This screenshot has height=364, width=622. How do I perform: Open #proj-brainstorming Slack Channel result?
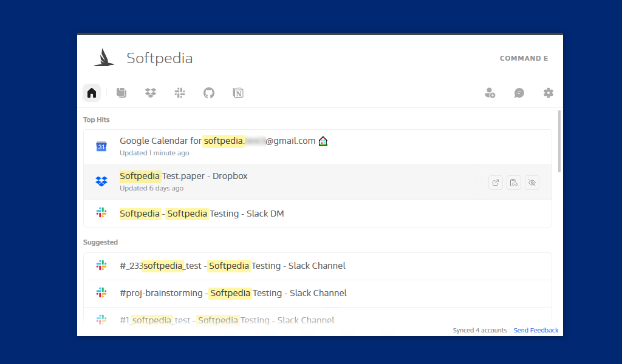point(317,294)
